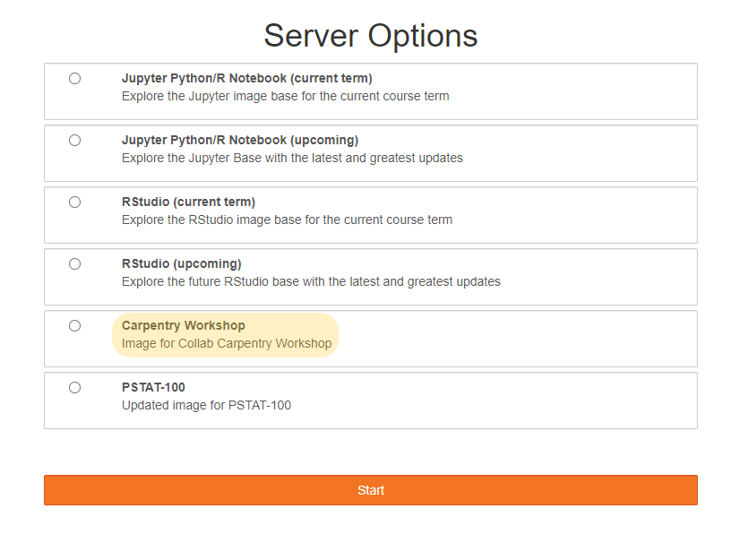Viewport: 731px width, 560px height.
Task: Click the 'RStudio (current term)' title
Action: (188, 202)
